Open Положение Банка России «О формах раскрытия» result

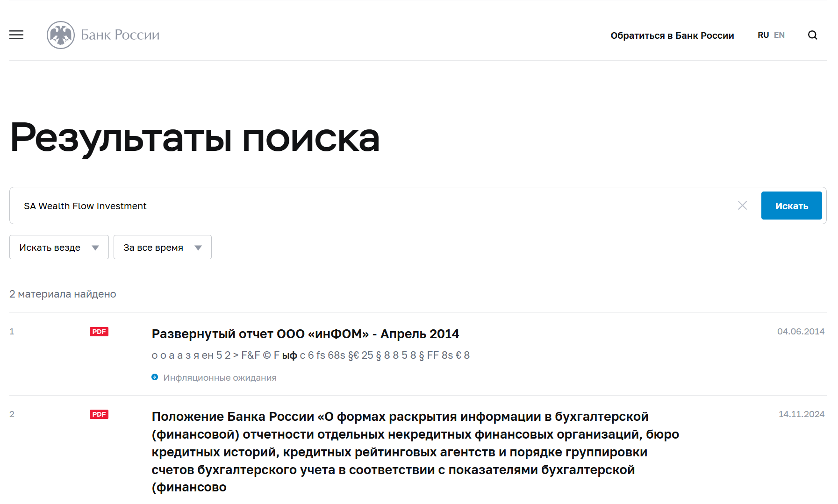pos(415,452)
